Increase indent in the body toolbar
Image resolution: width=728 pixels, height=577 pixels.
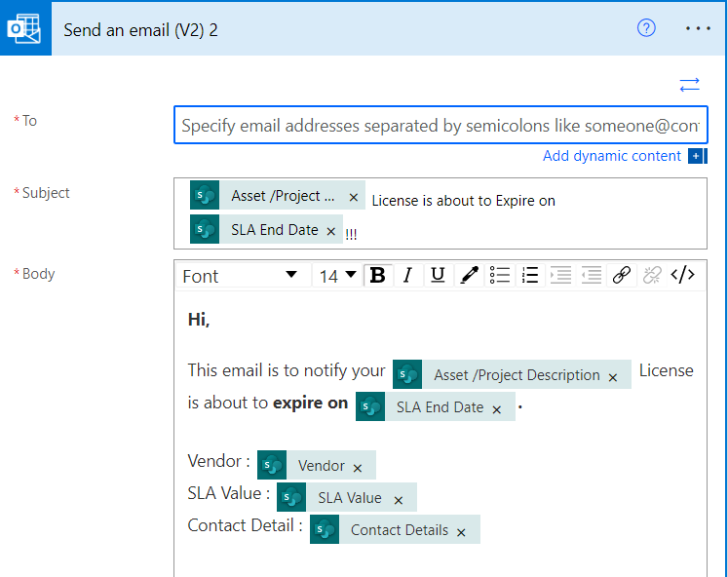559,276
